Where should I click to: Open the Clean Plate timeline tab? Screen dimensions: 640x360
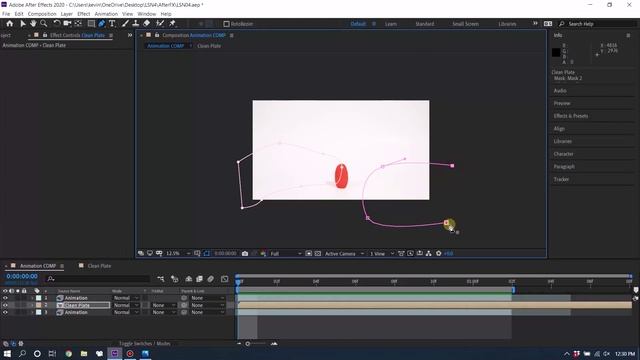pyautogui.click(x=99, y=266)
